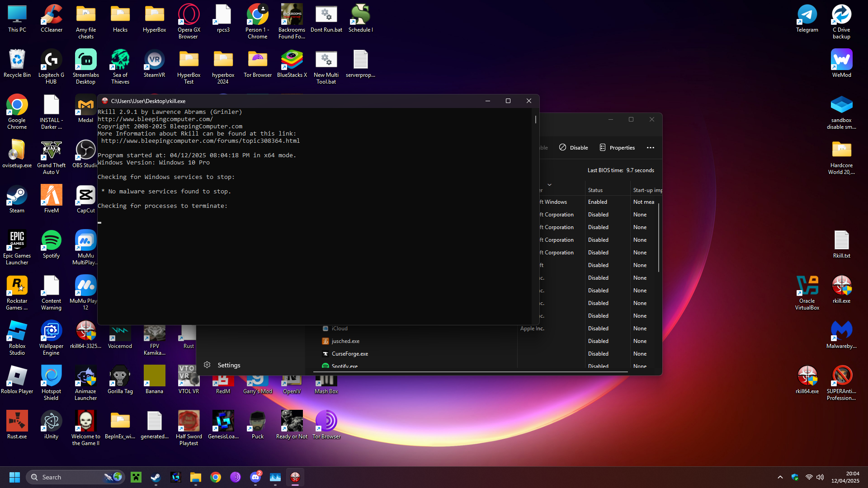Viewport: 868px width, 488px height.
Task: Select the Sea of Thieves desktop icon
Action: (120, 66)
